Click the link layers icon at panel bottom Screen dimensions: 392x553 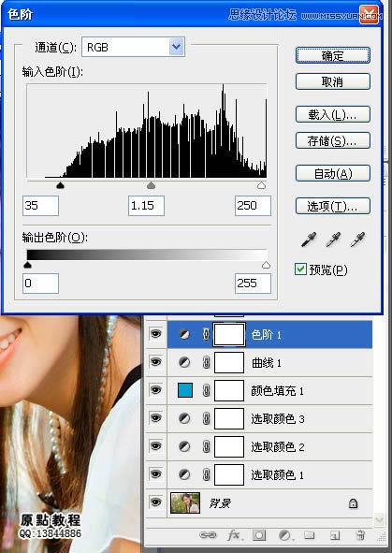(x=208, y=535)
